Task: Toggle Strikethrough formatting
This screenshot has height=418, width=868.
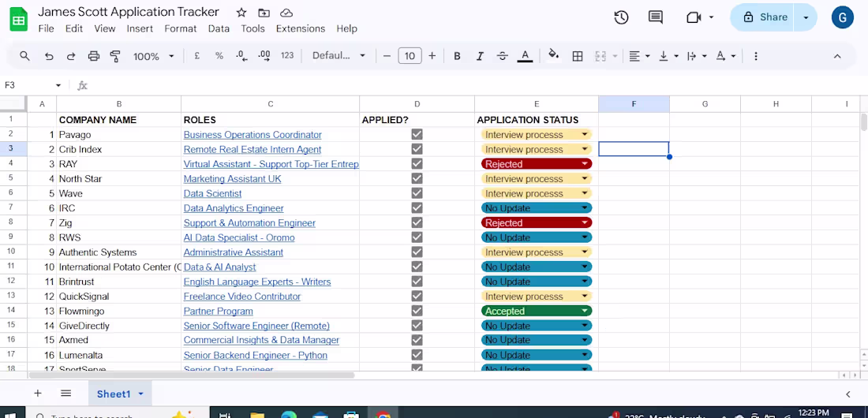Action: click(502, 56)
